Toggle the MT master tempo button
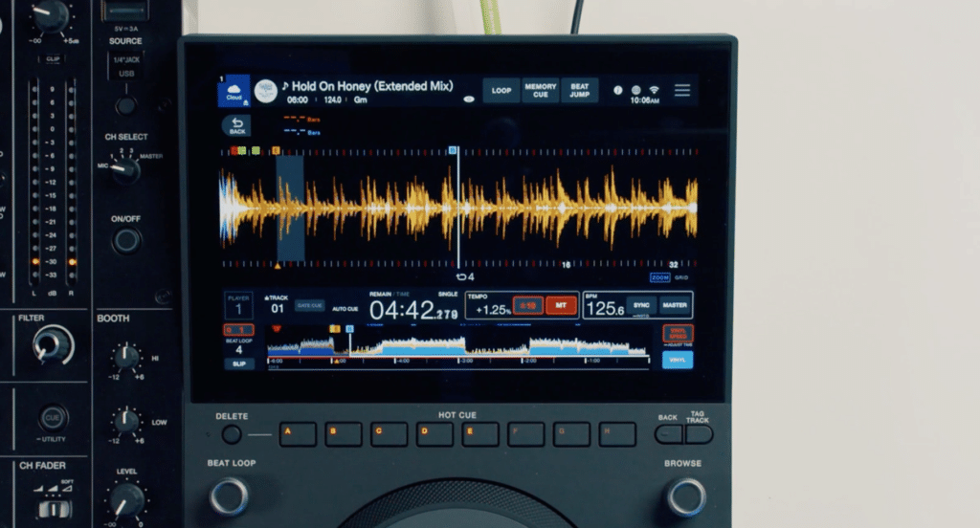 coord(561,305)
